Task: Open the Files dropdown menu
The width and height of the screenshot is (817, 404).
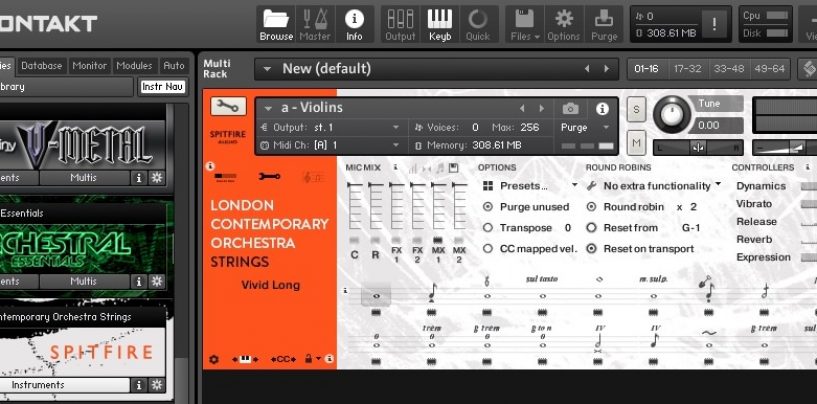Action: click(525, 25)
